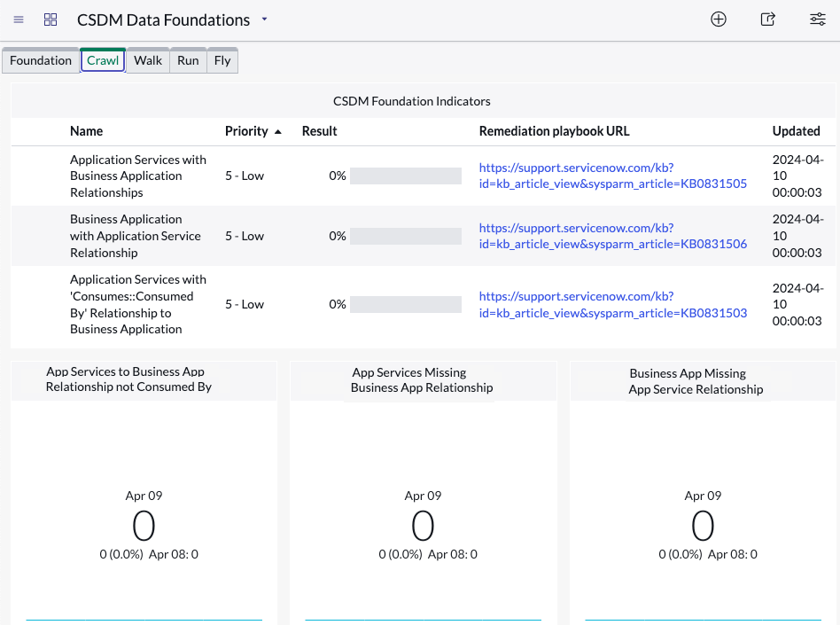This screenshot has height=625, width=840.
Task: Open the KB0831503 remediation link
Action: tap(613, 304)
